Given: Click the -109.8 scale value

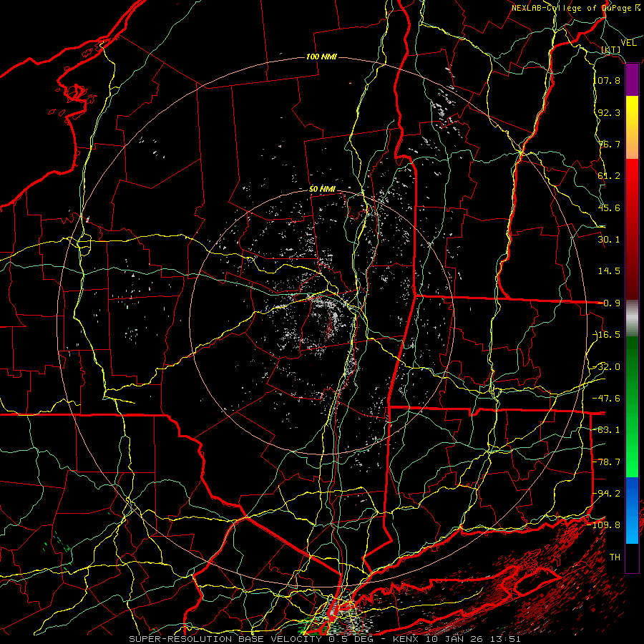Looking at the screenshot, I should pyautogui.click(x=605, y=525).
